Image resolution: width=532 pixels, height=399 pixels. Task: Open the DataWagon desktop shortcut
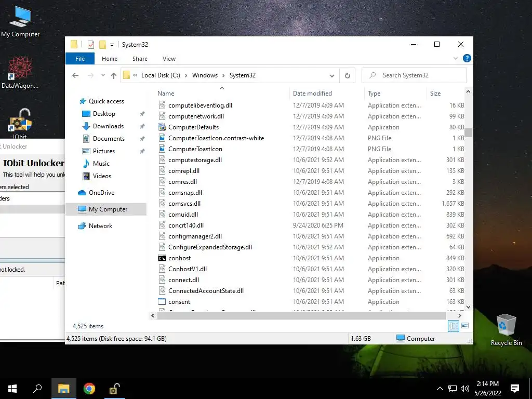click(20, 73)
